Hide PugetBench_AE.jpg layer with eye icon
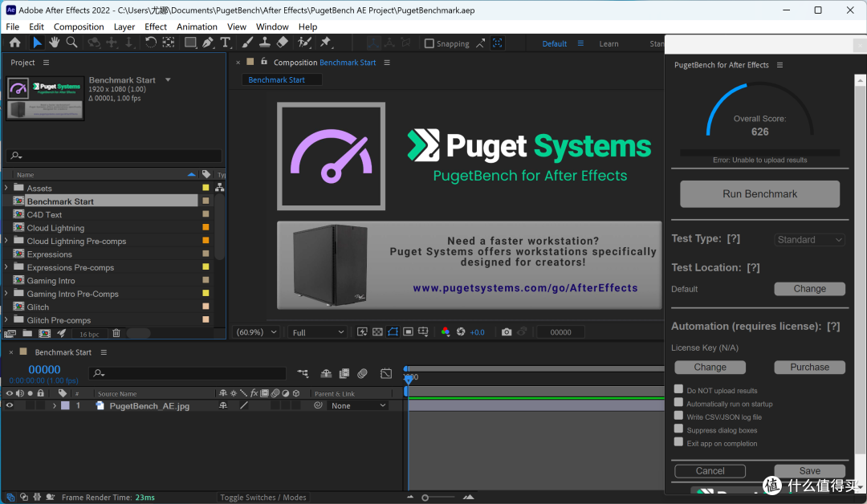Viewport: 867px width, 504px height. [x=9, y=405]
